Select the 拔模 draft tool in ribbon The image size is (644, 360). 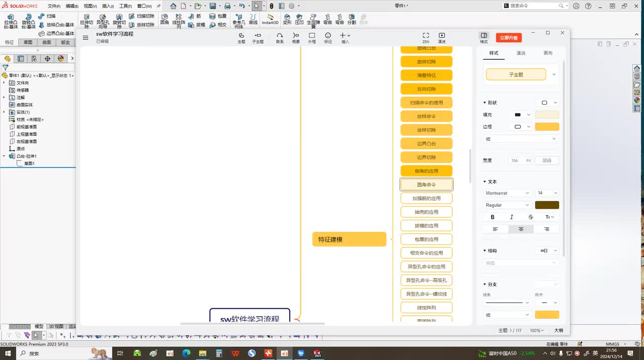click(x=196, y=25)
